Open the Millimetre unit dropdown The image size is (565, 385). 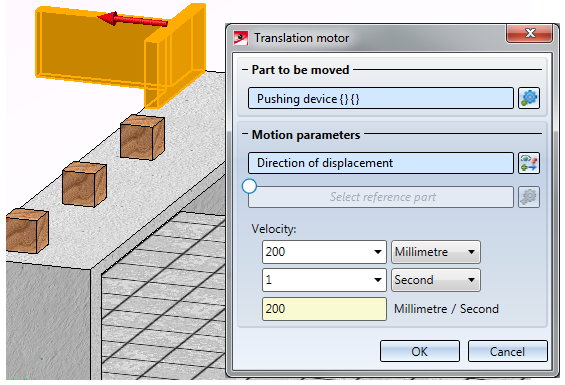[x=436, y=252]
